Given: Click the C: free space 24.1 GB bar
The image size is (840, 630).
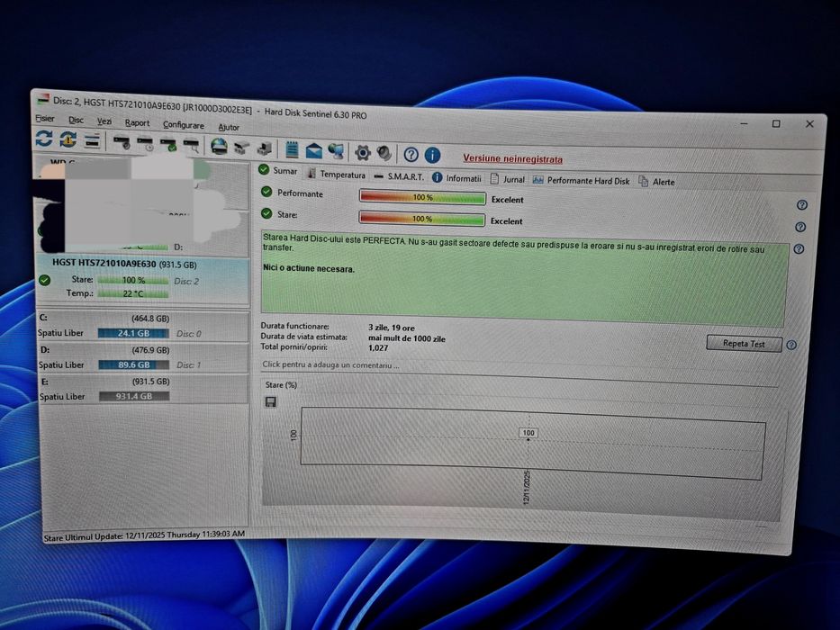Looking at the screenshot, I should (x=133, y=333).
